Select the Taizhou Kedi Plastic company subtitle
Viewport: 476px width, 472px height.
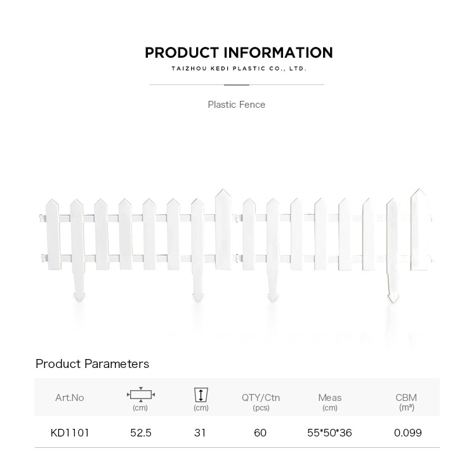239,69
